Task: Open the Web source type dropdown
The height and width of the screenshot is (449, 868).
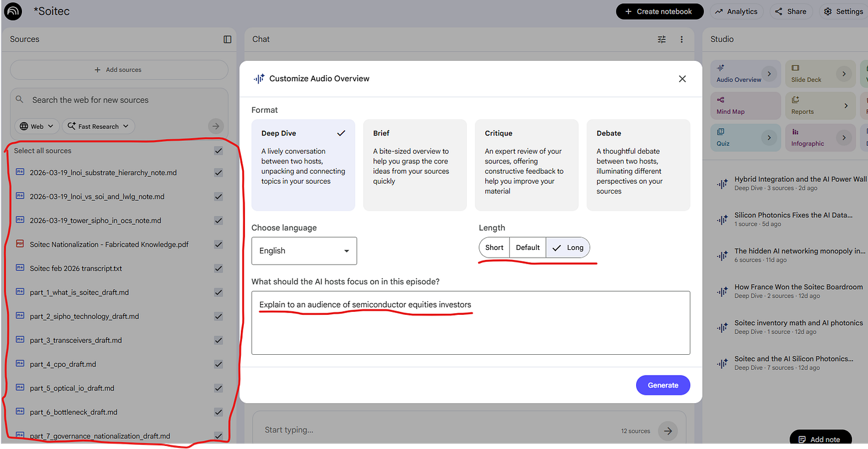Action: [x=37, y=126]
